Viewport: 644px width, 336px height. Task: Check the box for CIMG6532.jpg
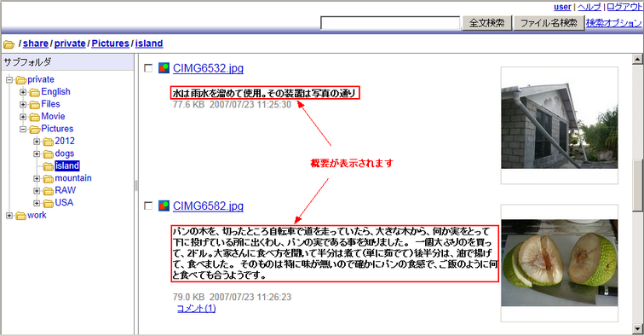[148, 68]
